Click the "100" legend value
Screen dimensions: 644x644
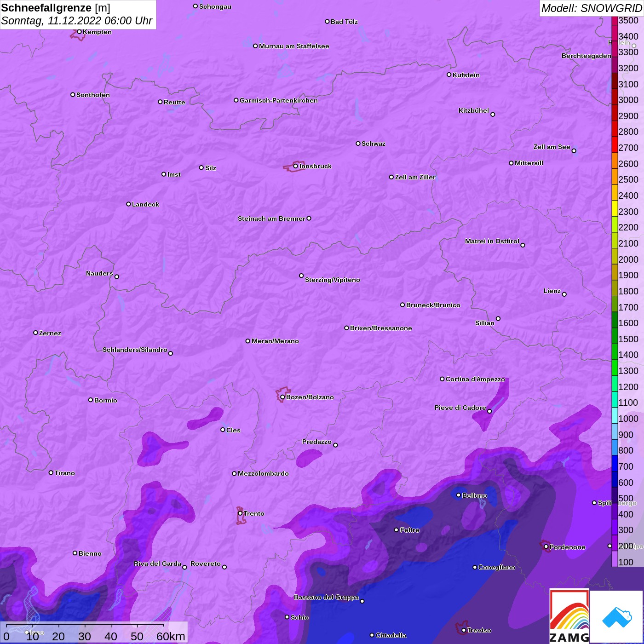coord(626,562)
